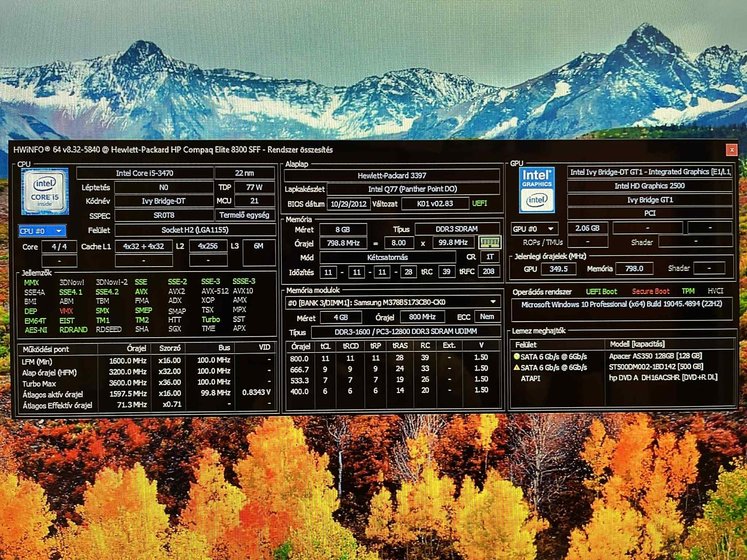Select the "Socket H2 (LGA1155)" field
The height and width of the screenshot is (560, 747).
[x=195, y=230]
